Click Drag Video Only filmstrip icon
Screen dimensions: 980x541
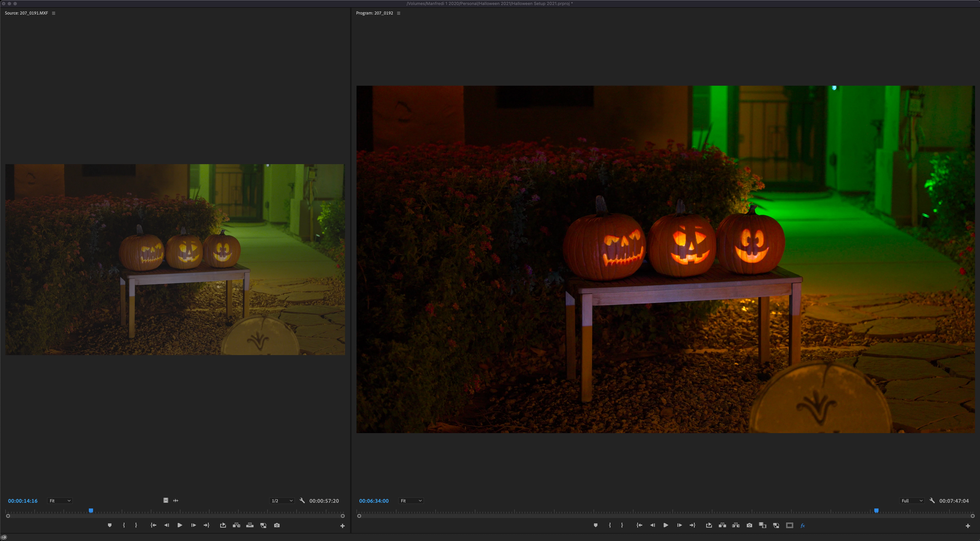[165, 500]
